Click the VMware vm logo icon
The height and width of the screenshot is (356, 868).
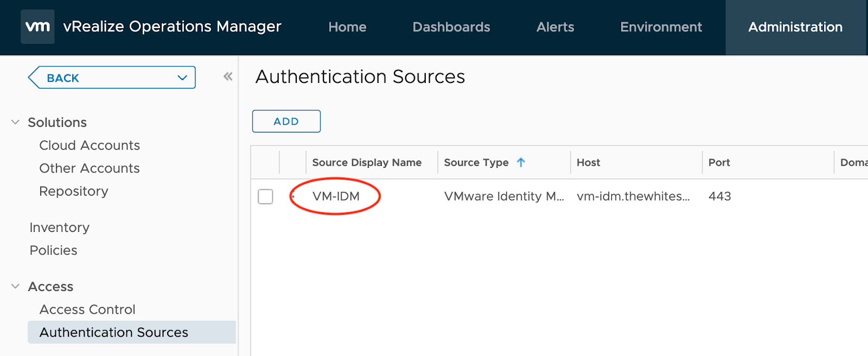pyautogui.click(x=37, y=27)
